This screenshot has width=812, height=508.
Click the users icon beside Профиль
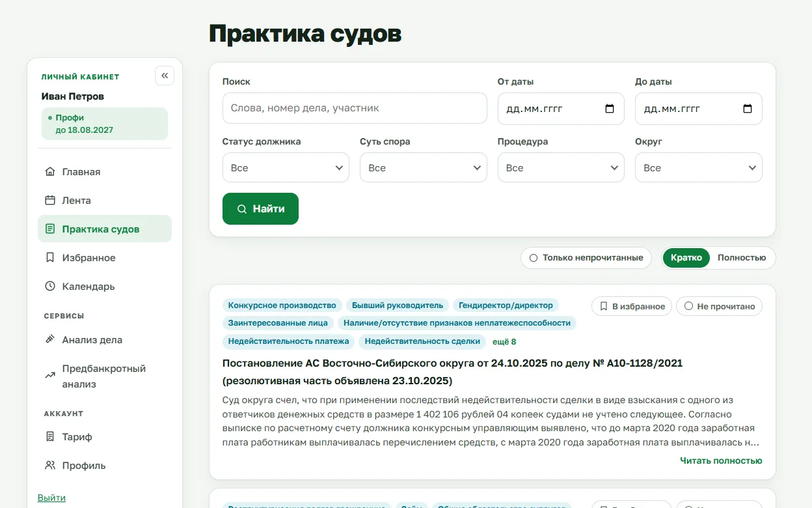(x=50, y=466)
